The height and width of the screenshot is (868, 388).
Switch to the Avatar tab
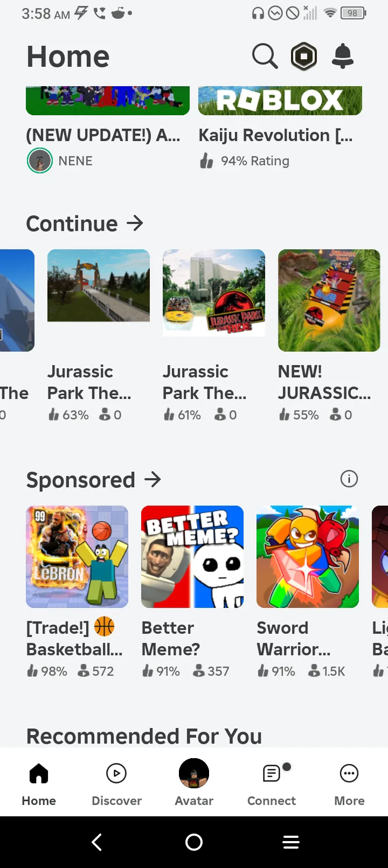pyautogui.click(x=194, y=782)
